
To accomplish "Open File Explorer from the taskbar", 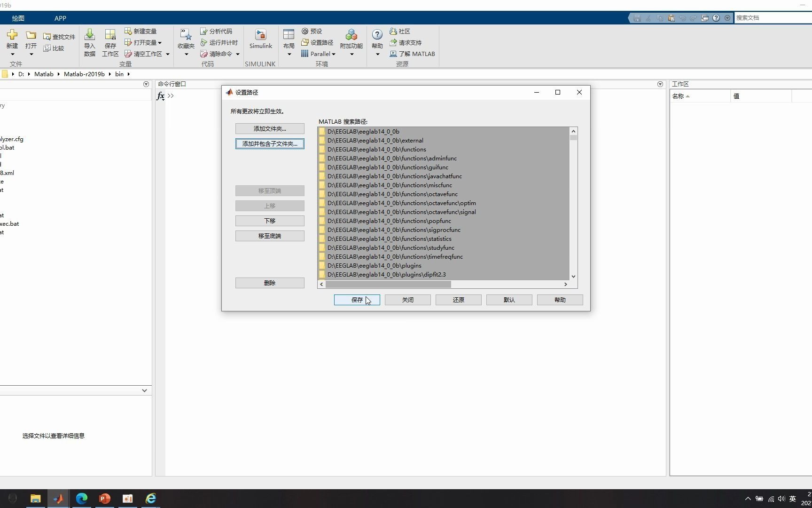I will click(35, 499).
